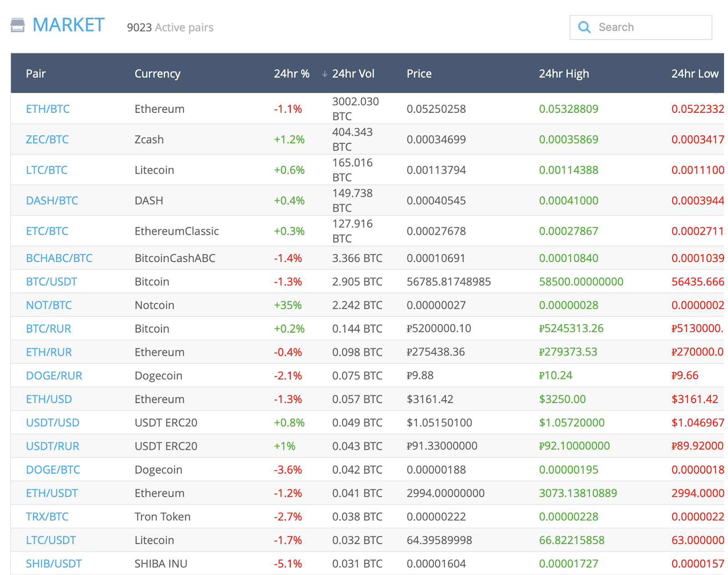Open the USDT/RUR pair
728x575 pixels.
[53, 446]
